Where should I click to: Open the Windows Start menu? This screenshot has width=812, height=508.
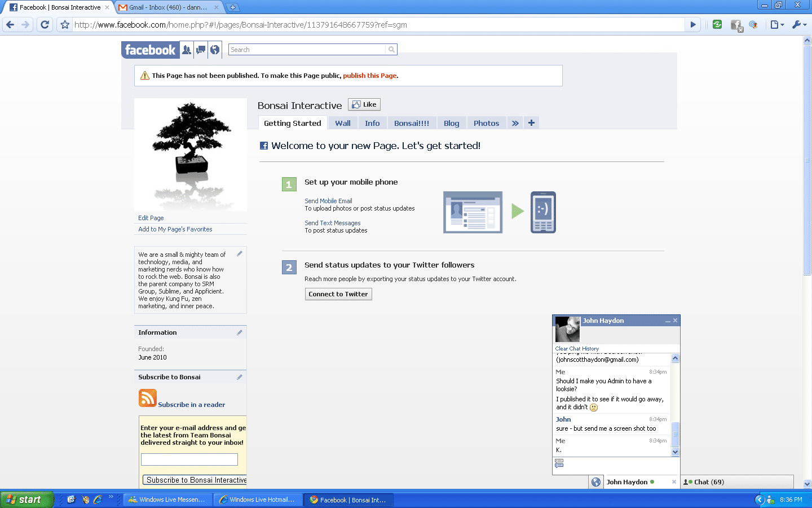tap(27, 500)
